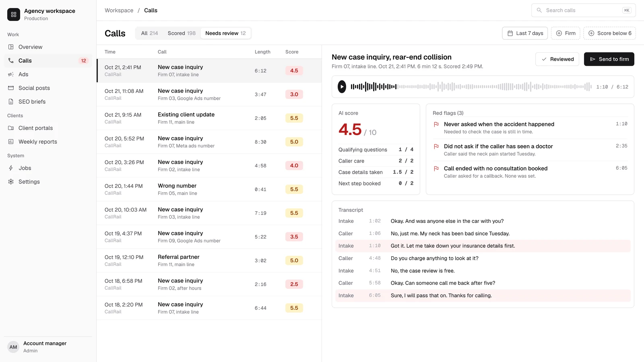Select the Referral partner call row
This screenshot has height=362, width=644.
[209, 261]
